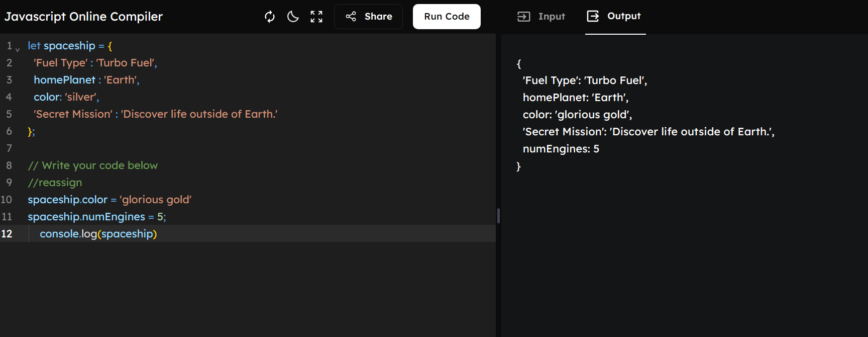Image resolution: width=868 pixels, height=337 pixels.
Task: Click the '// Write your code below' comment
Action: click(92, 165)
